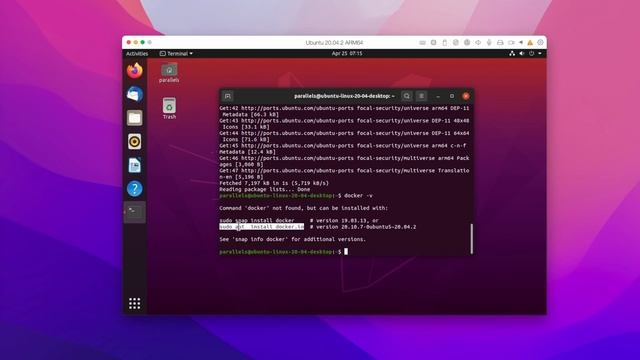
Task: Open search in the Terminal header bar
Action: click(x=407, y=96)
